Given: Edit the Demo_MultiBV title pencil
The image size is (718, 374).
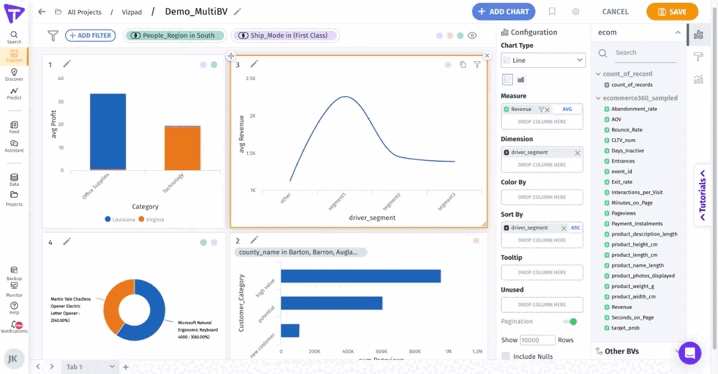Looking at the screenshot, I should click(x=237, y=12).
